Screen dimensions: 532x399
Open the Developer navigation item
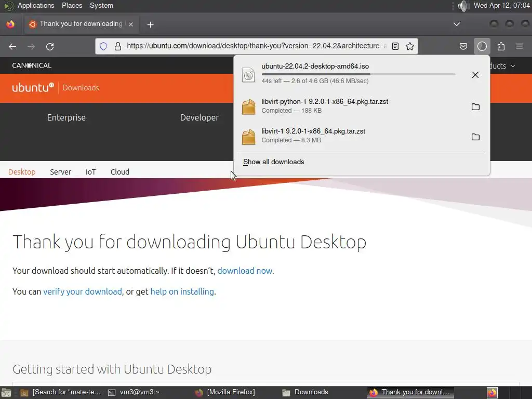point(199,117)
